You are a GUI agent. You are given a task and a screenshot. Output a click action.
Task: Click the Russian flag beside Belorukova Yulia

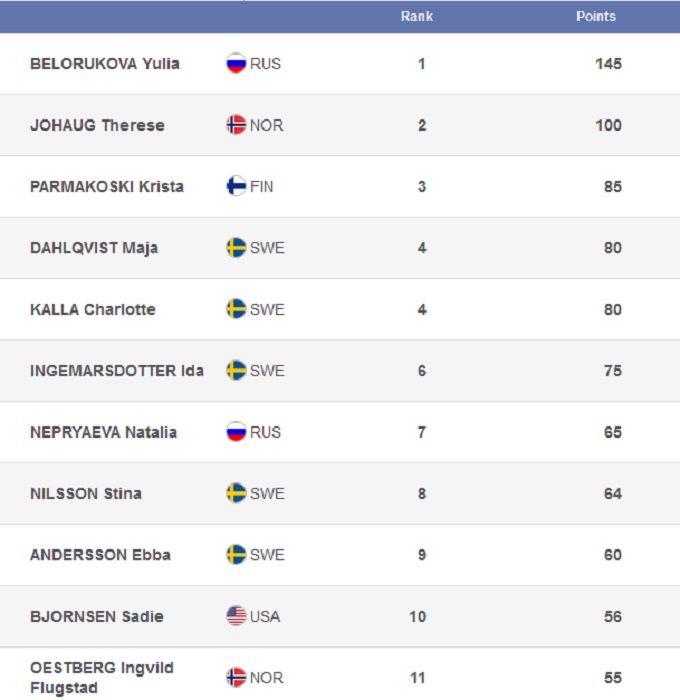pyautogui.click(x=236, y=63)
